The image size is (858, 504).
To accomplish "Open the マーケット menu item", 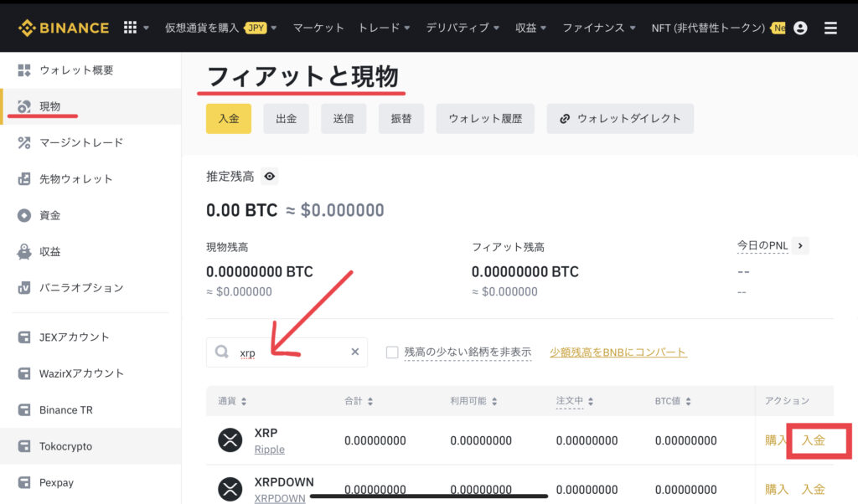I will point(318,28).
